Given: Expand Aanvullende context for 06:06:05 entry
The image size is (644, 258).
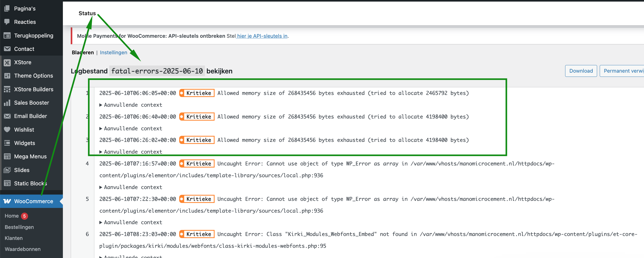Looking at the screenshot, I should point(131,105).
